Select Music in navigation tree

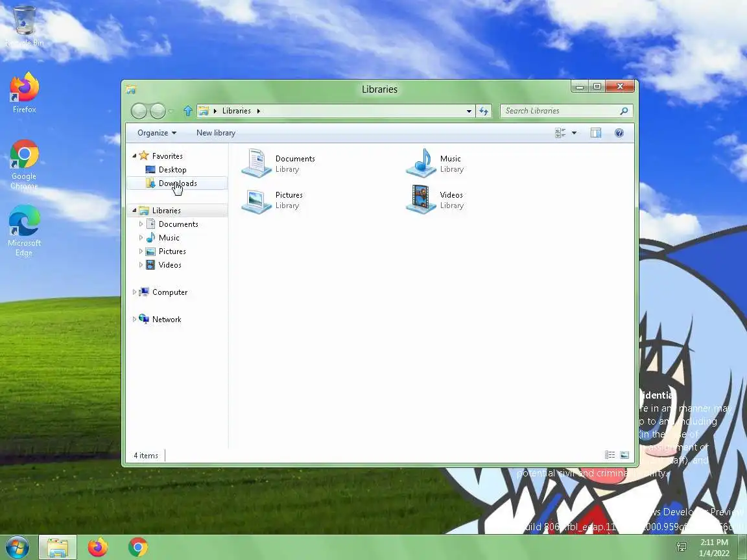click(x=169, y=238)
